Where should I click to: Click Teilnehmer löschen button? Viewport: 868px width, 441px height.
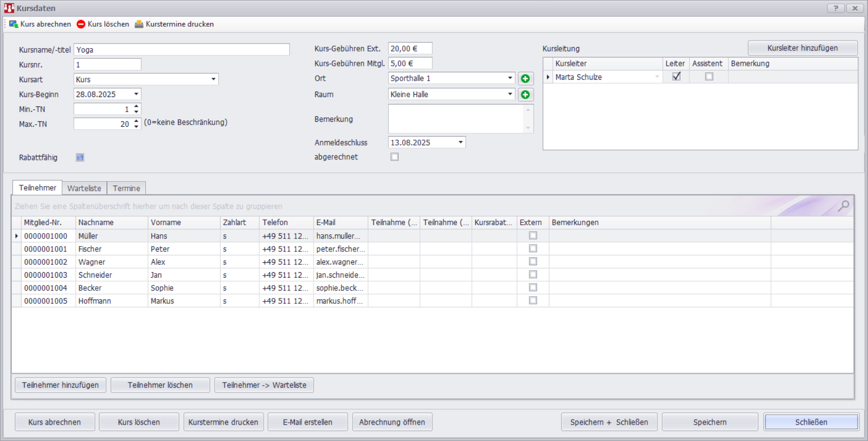tap(160, 385)
